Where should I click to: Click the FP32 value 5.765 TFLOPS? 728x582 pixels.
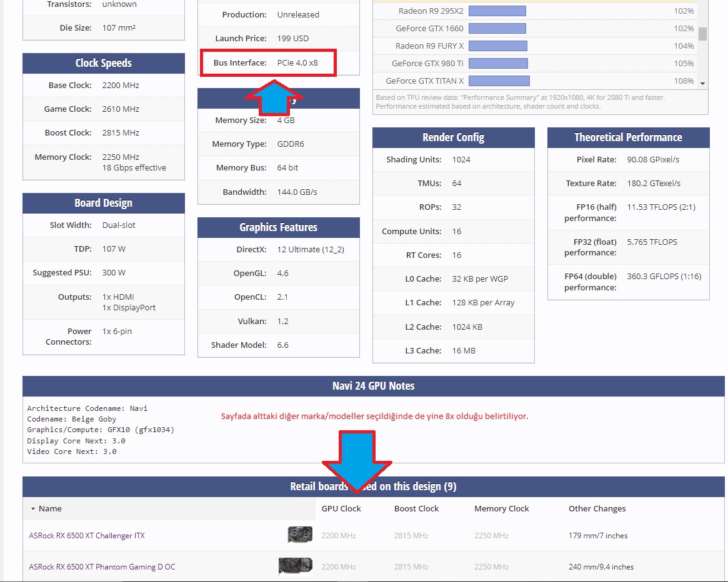[x=652, y=242]
